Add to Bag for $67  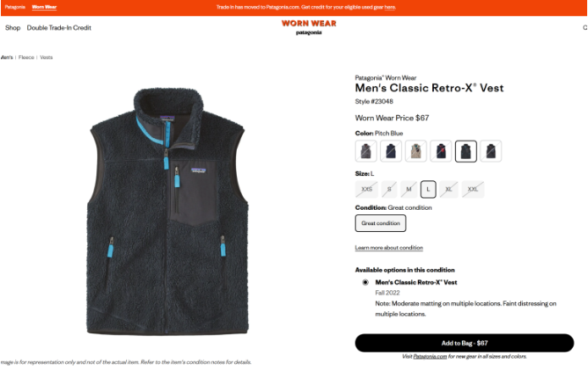coord(464,343)
